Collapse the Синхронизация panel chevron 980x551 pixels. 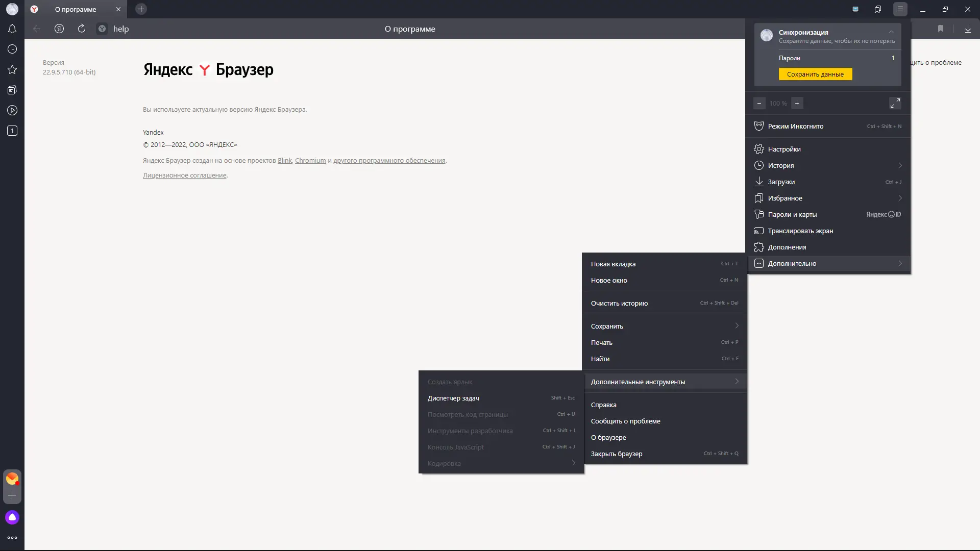pyautogui.click(x=891, y=32)
